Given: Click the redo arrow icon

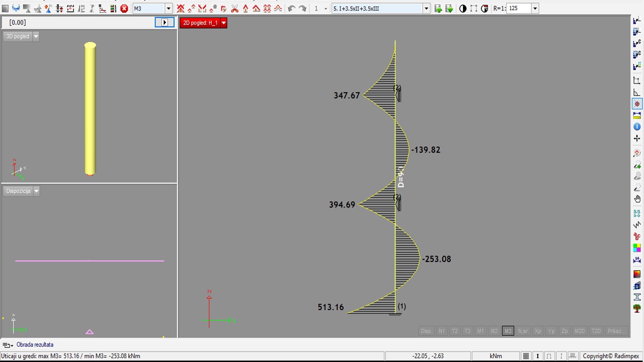Looking at the screenshot, I should coord(302,9).
